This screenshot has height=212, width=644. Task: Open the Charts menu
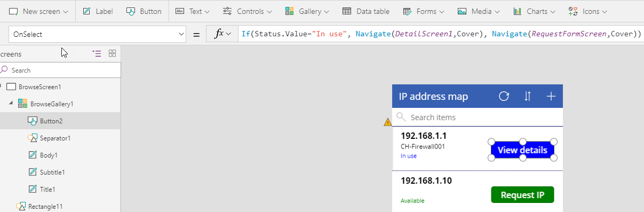pos(534,11)
